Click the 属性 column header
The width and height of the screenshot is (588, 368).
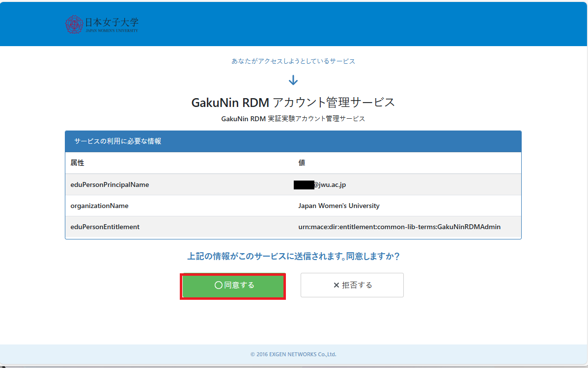(x=77, y=163)
